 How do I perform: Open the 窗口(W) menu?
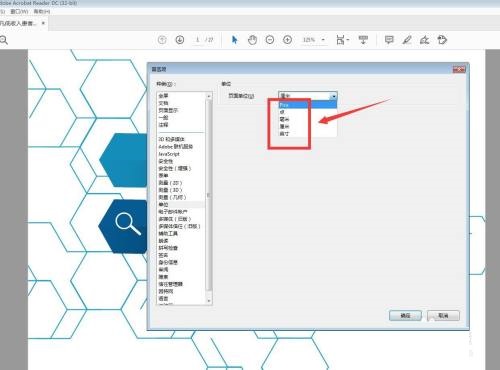click(19, 12)
